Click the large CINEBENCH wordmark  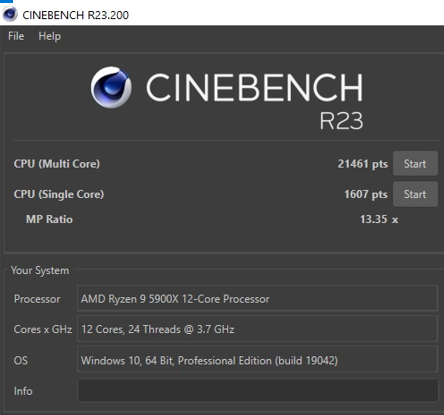coord(254,87)
